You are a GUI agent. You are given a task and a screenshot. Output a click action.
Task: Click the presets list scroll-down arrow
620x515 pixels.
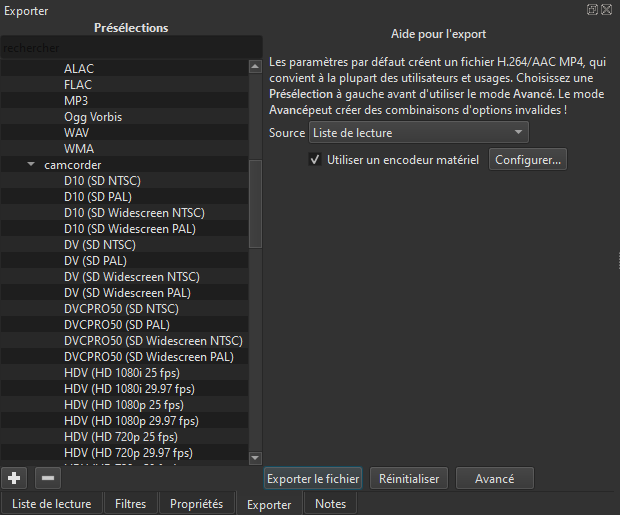255,458
